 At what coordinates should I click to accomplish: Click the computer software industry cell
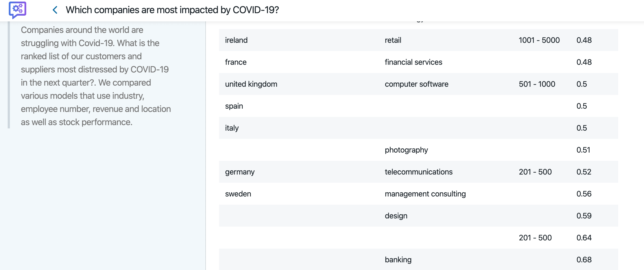click(416, 84)
